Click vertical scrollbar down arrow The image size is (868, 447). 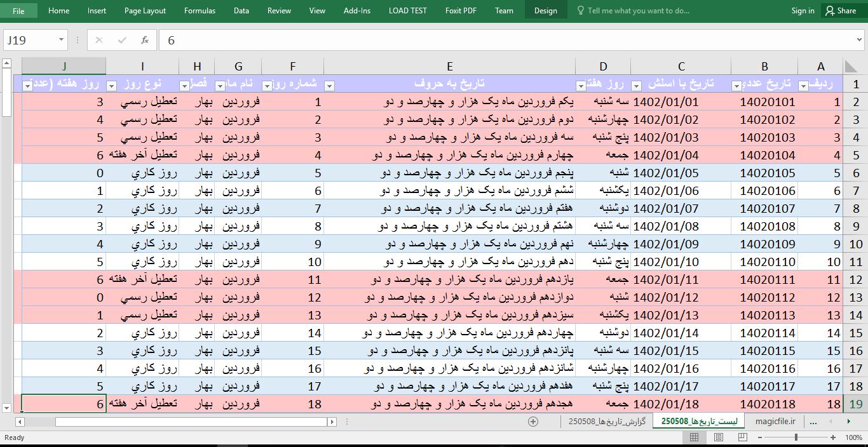(7, 408)
